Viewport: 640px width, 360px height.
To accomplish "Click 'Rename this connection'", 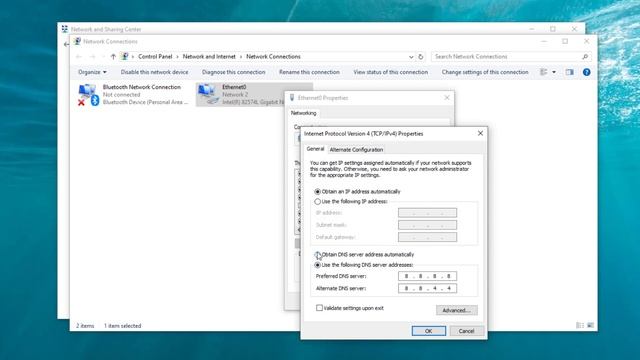I will (x=309, y=72).
